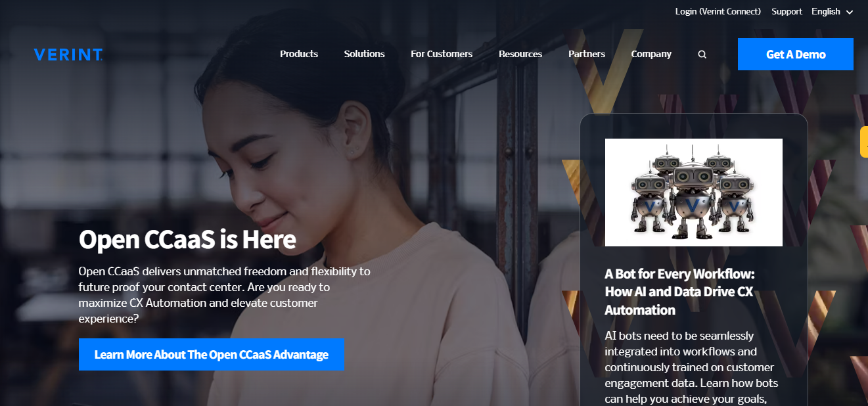868x406 pixels.
Task: Select the English language selector
Action: [x=832, y=11]
